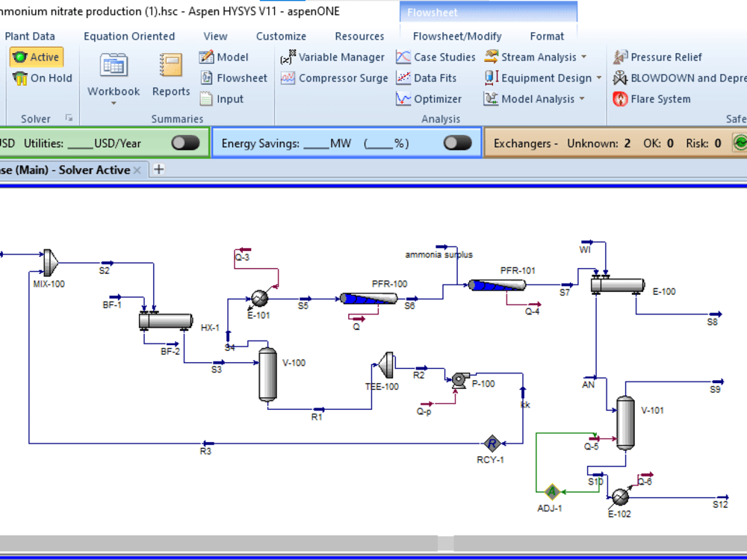Select stream label AN
Image resolution: width=747 pixels, height=560 pixels.
tap(589, 385)
